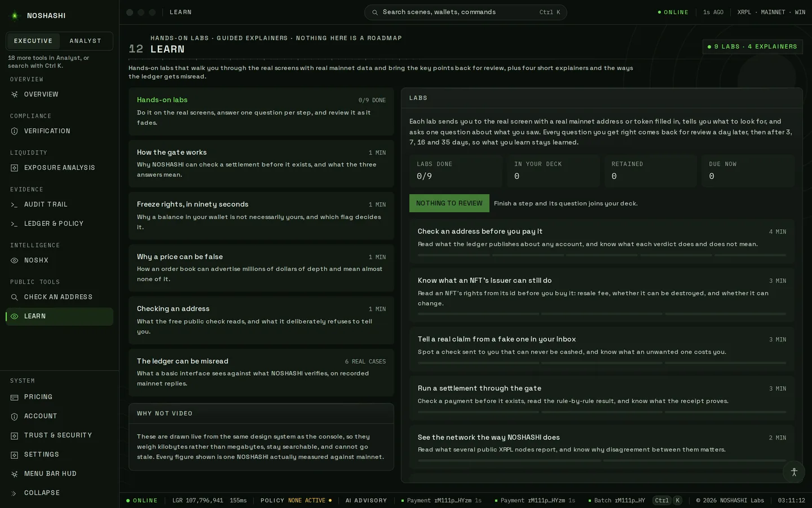The width and height of the screenshot is (812, 508).
Task: Click the Labs Done 0/9 stat tile
Action: (x=456, y=170)
